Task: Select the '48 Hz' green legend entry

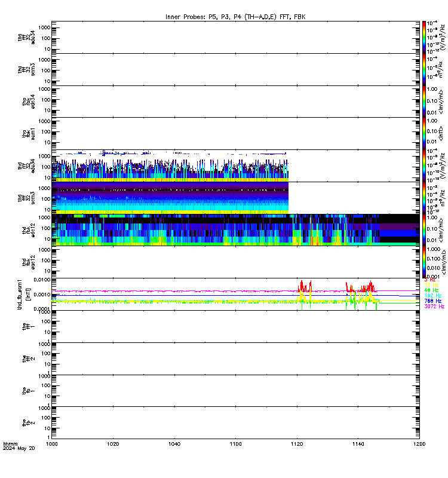Action: coord(431,290)
